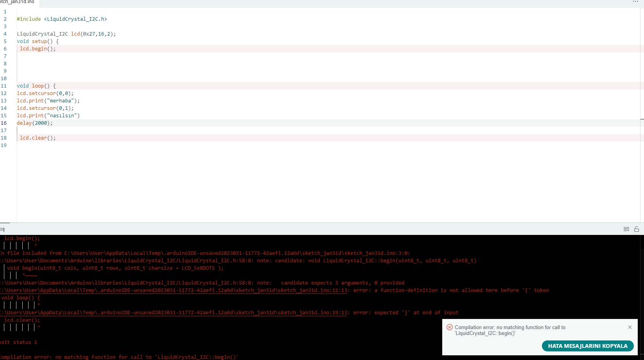Click the 'void loop() {' code line
Image resolution: width=644 pixels, height=360 pixels.
[x=36, y=86]
